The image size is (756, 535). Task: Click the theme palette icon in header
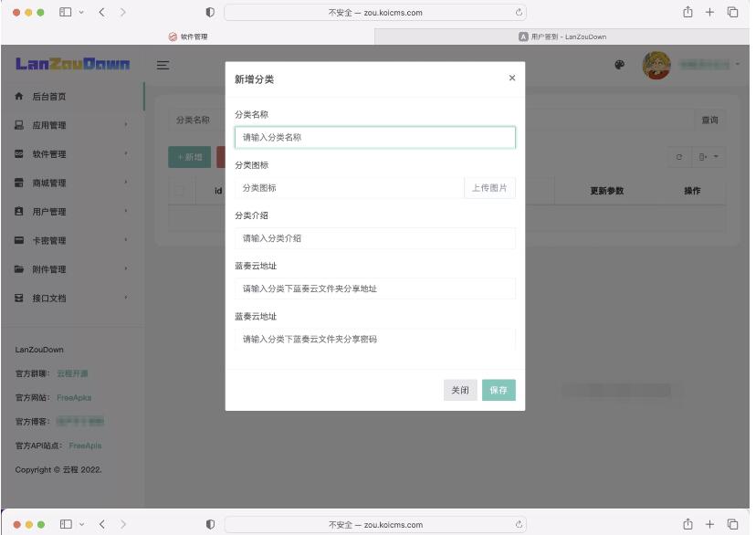click(619, 64)
